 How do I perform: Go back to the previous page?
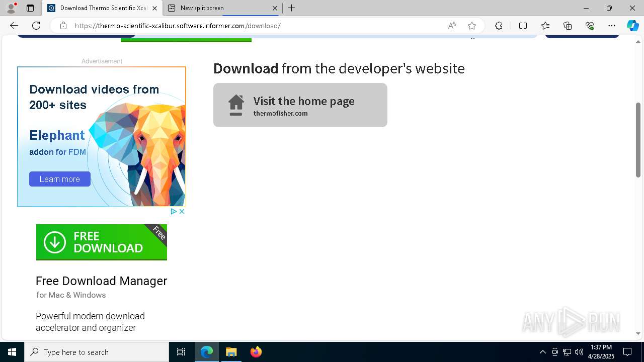click(x=14, y=26)
